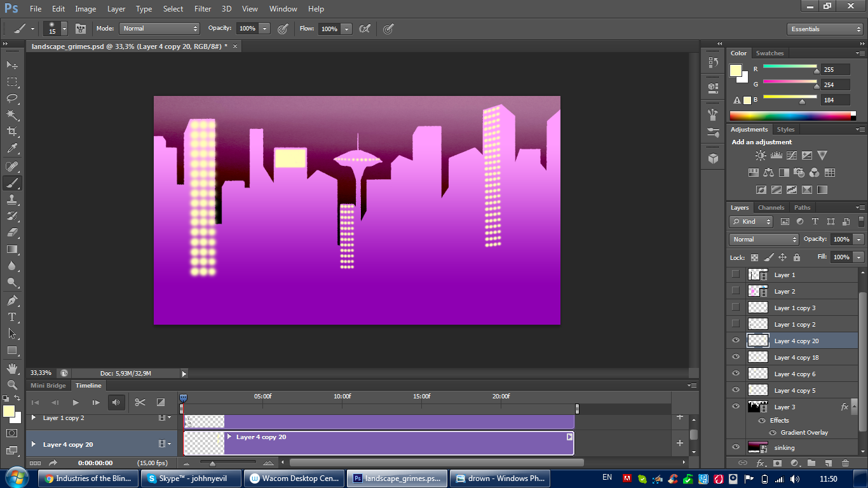Click the Levels adjustment icon
The width and height of the screenshot is (868, 488).
coord(776,155)
